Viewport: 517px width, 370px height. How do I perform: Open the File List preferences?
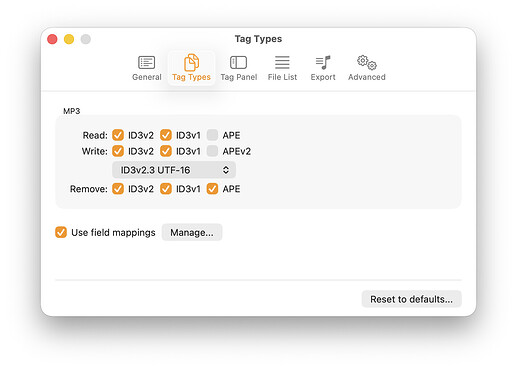click(x=282, y=68)
